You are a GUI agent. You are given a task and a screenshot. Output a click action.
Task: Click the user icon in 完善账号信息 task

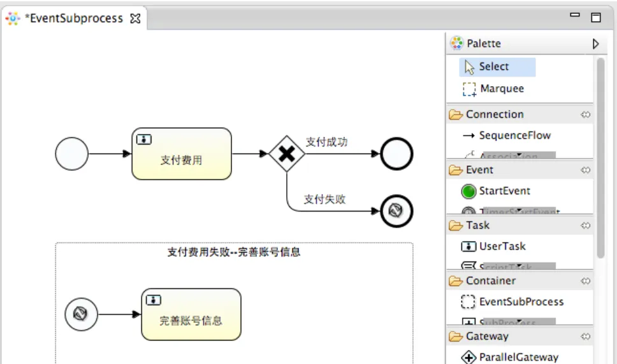[154, 300]
